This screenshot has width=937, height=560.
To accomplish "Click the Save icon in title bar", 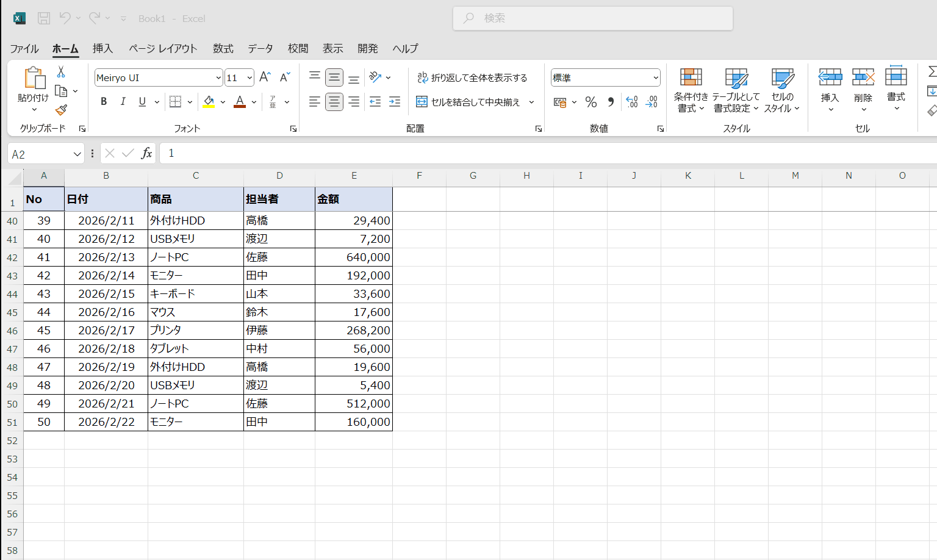I will [x=44, y=18].
